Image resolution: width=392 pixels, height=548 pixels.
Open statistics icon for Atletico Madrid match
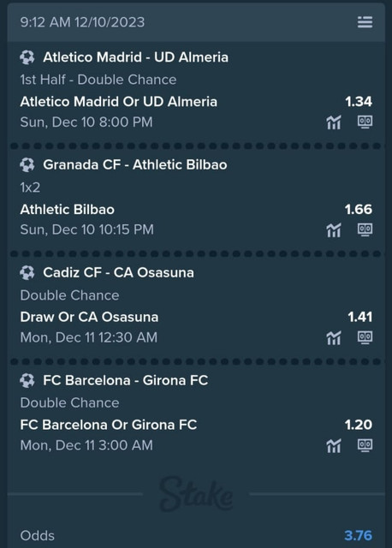[x=333, y=122]
